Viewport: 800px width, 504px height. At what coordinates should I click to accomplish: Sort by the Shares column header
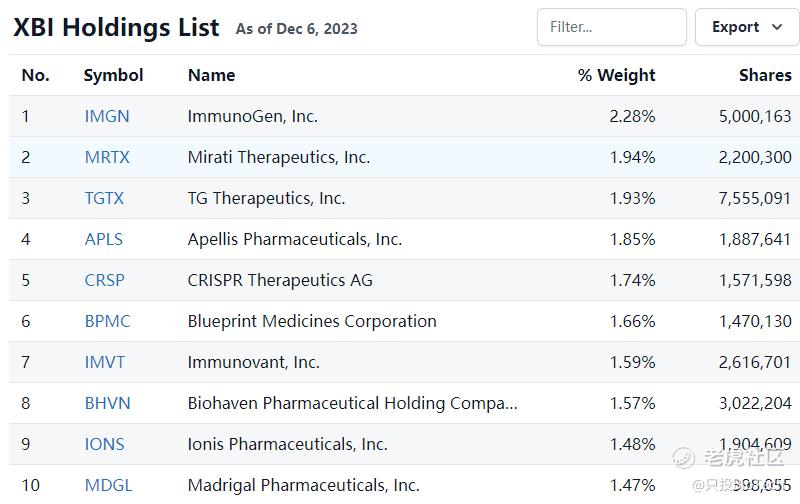click(x=765, y=75)
